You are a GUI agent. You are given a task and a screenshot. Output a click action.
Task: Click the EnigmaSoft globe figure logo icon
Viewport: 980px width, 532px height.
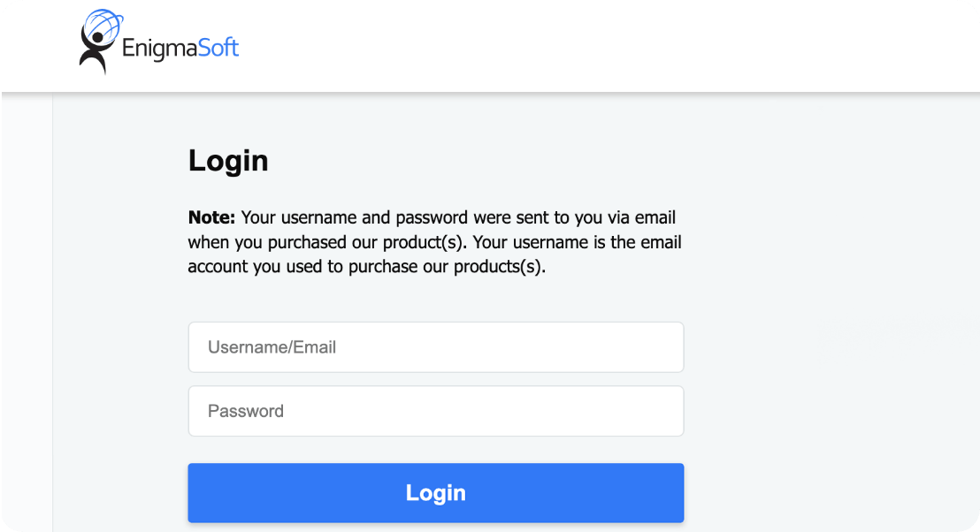click(99, 41)
